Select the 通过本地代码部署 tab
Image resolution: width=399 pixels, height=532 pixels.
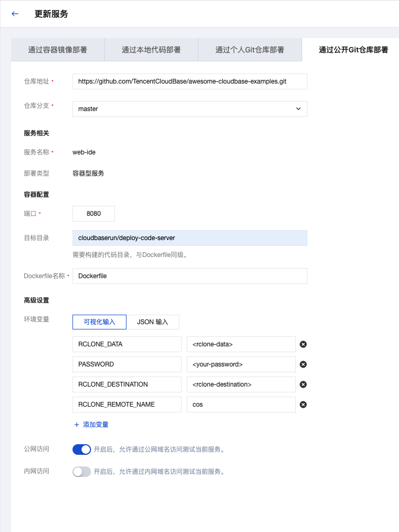point(150,49)
